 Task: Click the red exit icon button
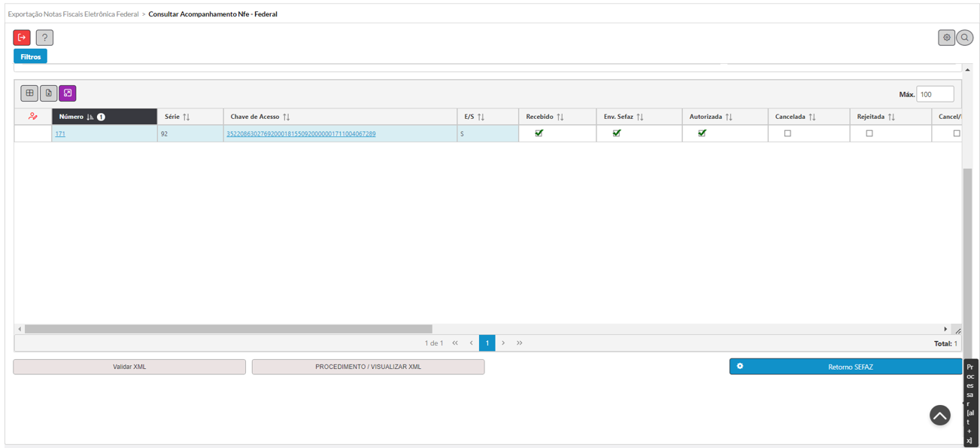click(22, 38)
